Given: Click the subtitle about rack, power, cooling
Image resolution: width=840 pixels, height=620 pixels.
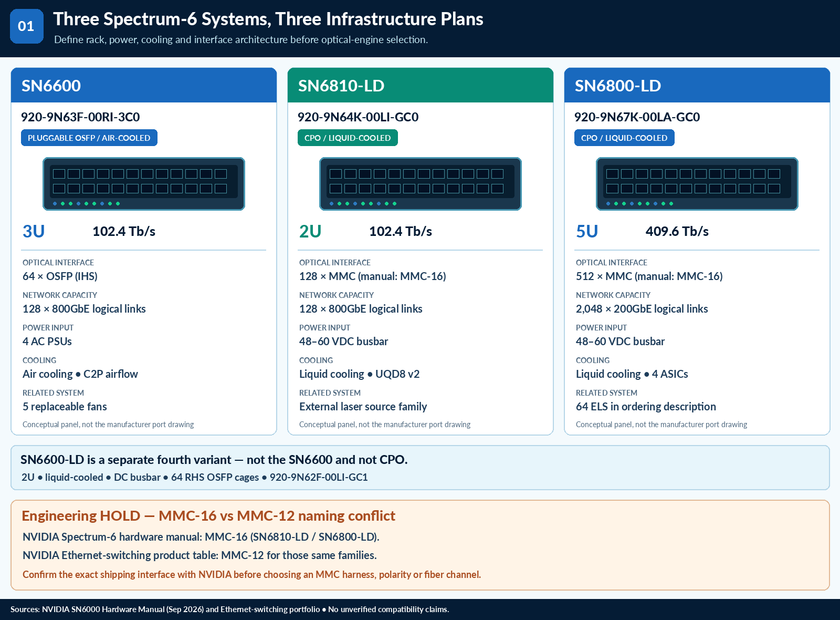Looking at the screenshot, I should (241, 39).
